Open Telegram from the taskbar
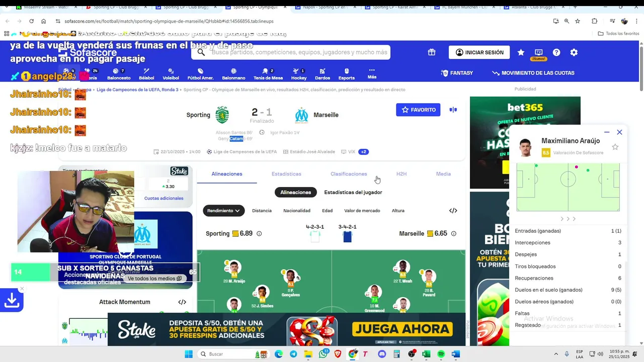The height and width of the screenshot is (362, 644). point(293,354)
